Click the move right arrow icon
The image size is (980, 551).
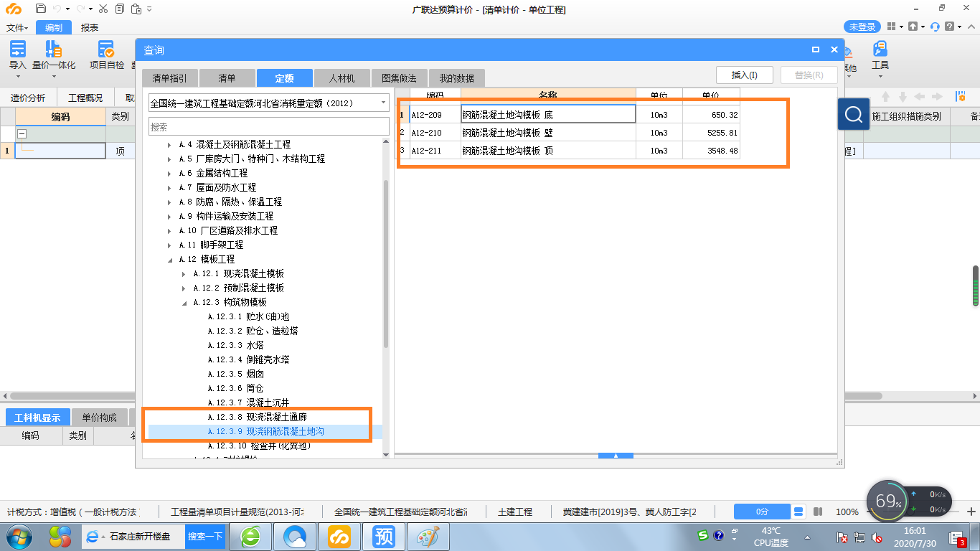click(937, 97)
